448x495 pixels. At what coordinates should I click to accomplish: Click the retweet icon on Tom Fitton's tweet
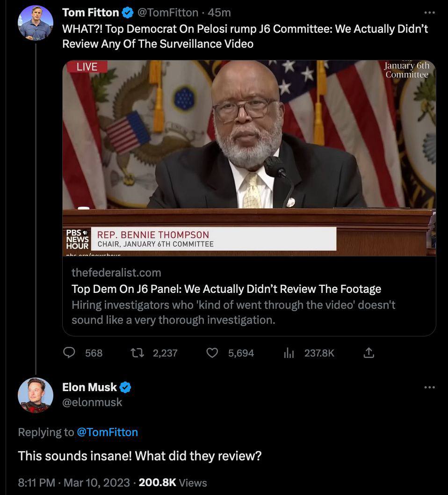click(x=137, y=352)
